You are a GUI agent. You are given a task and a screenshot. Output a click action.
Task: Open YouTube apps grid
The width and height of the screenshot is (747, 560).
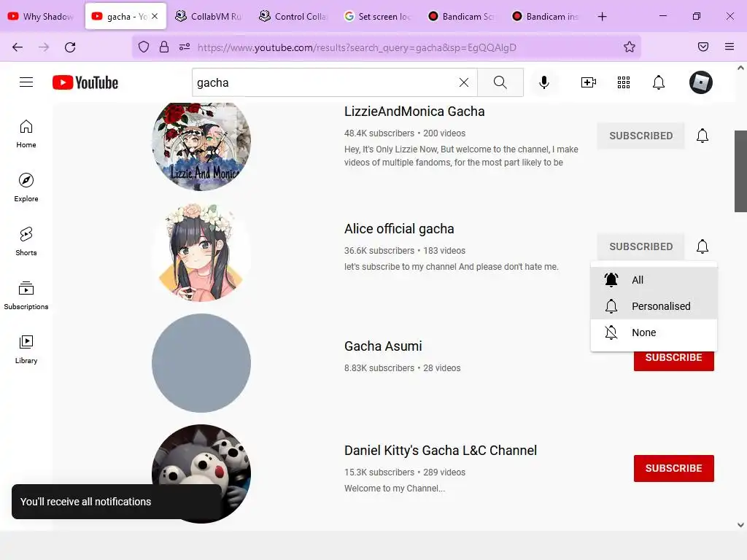click(x=623, y=82)
